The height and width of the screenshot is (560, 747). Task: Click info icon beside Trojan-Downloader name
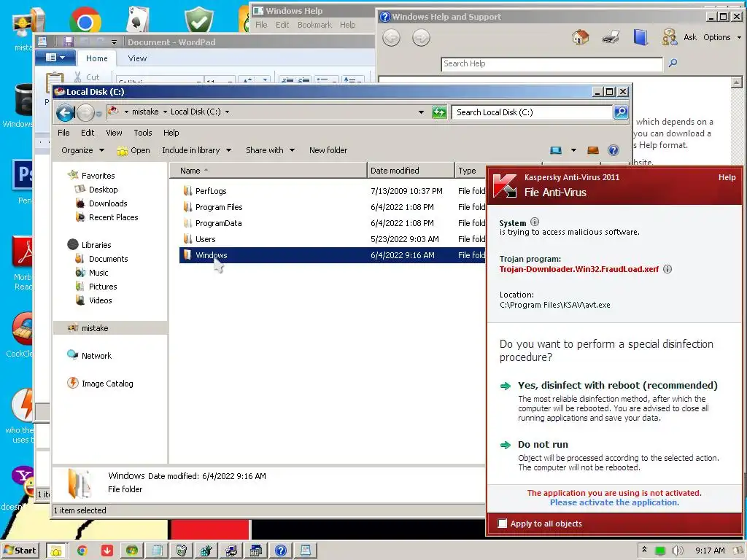click(667, 269)
